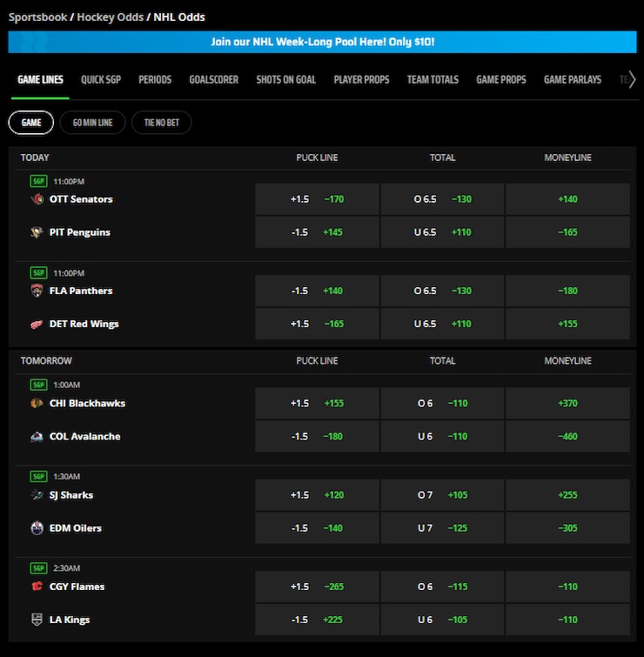Bet COL Avalanche puck line -1.5 -180
The height and width of the screenshot is (657, 644).
coord(317,436)
